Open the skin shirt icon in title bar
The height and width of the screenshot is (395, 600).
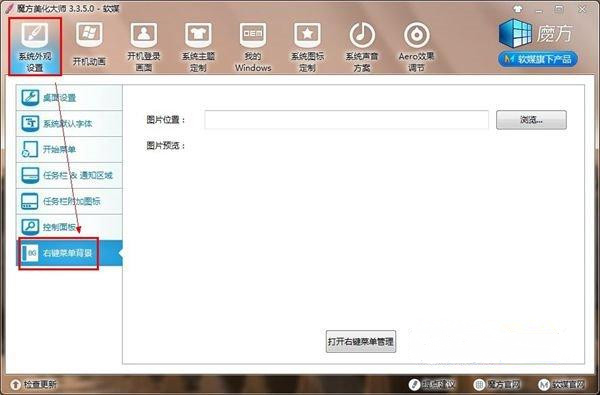(x=518, y=9)
